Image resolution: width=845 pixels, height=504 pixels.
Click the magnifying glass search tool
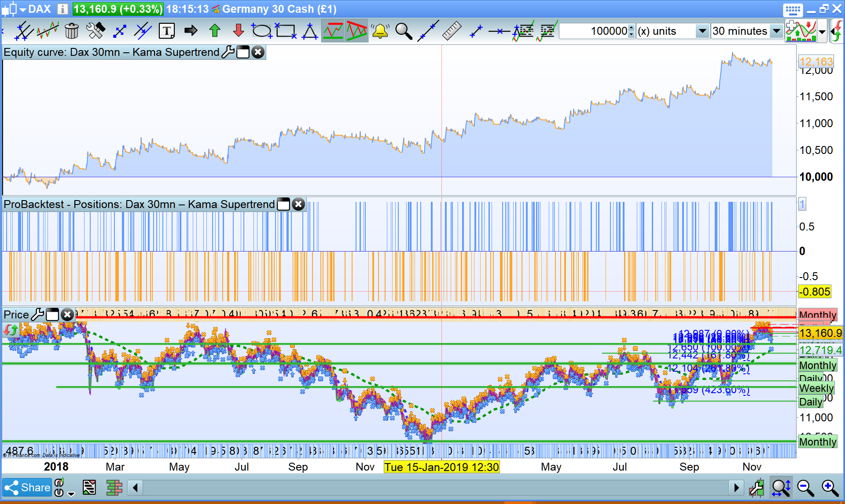pos(403,31)
